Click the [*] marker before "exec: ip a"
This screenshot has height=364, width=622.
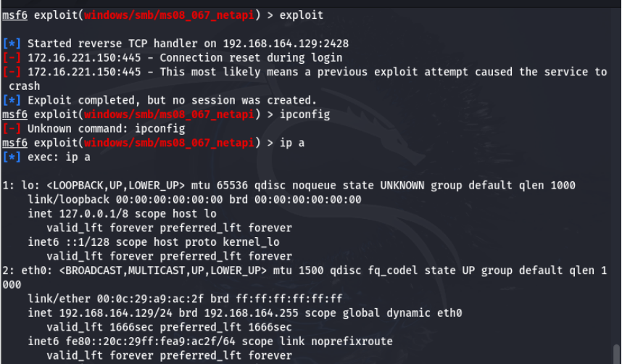pos(12,157)
